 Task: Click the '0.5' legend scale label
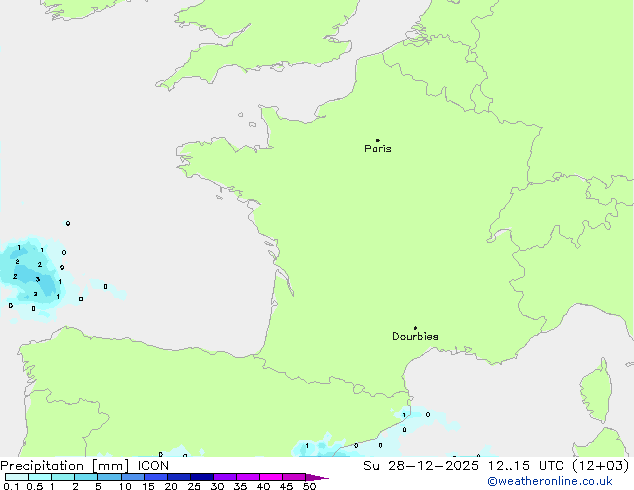[x=35, y=486]
